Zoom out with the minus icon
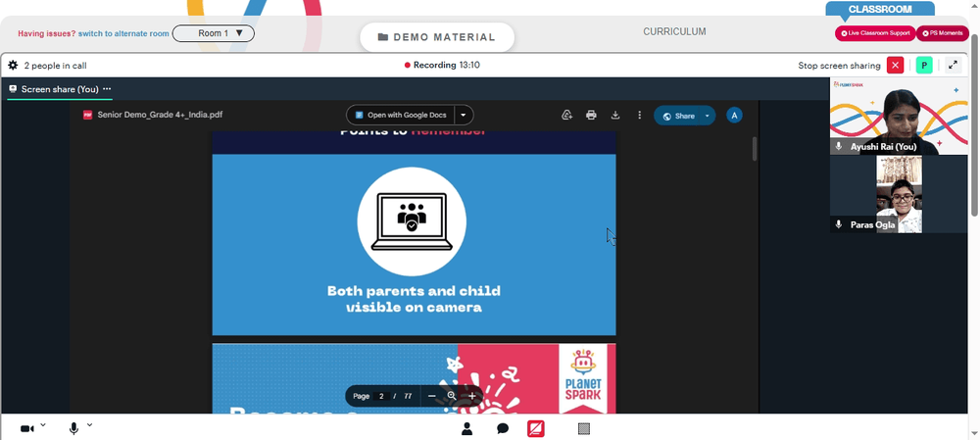The image size is (980, 440). (432, 396)
